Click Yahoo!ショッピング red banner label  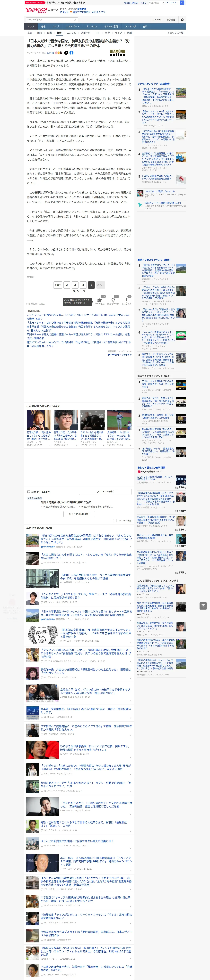[35, 3]
